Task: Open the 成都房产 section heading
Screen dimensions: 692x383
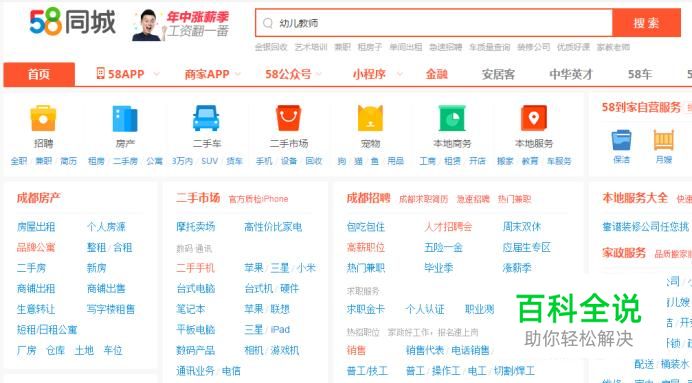Action: [x=39, y=198]
